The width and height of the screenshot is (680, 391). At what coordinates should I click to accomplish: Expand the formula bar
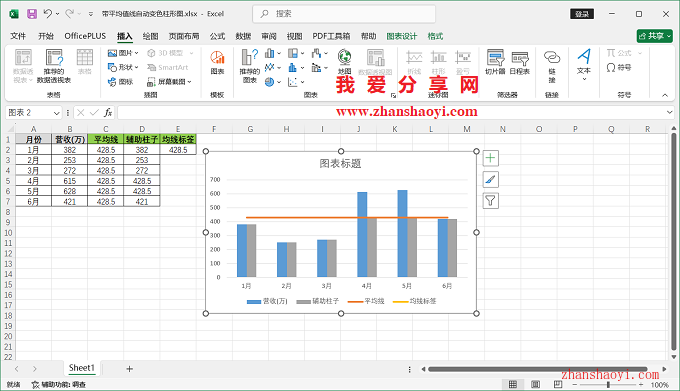(669, 113)
